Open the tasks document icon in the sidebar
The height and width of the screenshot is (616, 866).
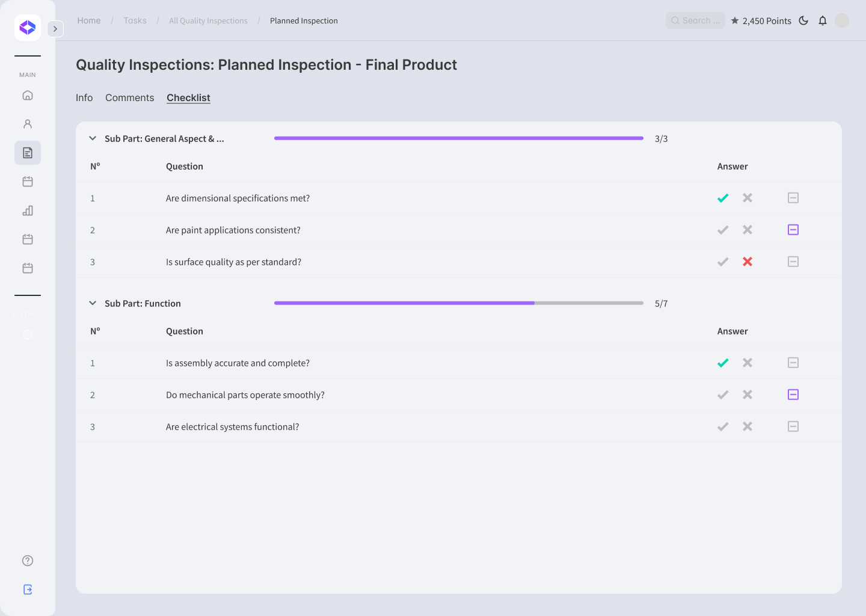pyautogui.click(x=28, y=153)
